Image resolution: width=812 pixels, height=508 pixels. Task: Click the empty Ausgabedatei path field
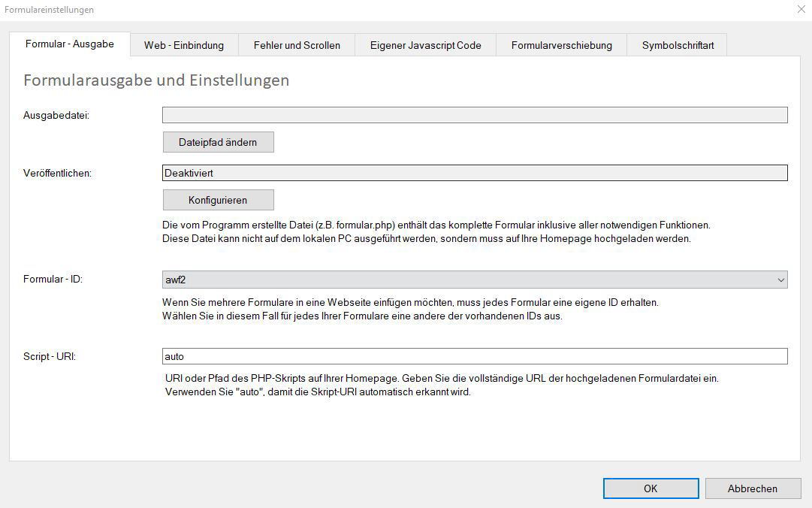[475, 115]
